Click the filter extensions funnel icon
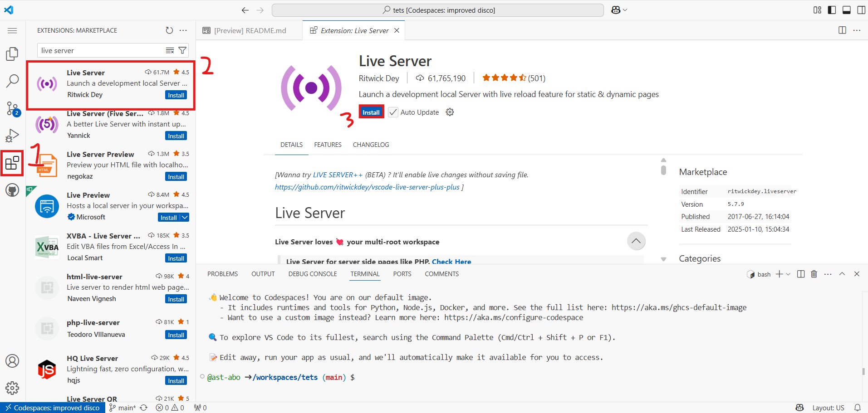The height and width of the screenshot is (413, 868). 182,50
